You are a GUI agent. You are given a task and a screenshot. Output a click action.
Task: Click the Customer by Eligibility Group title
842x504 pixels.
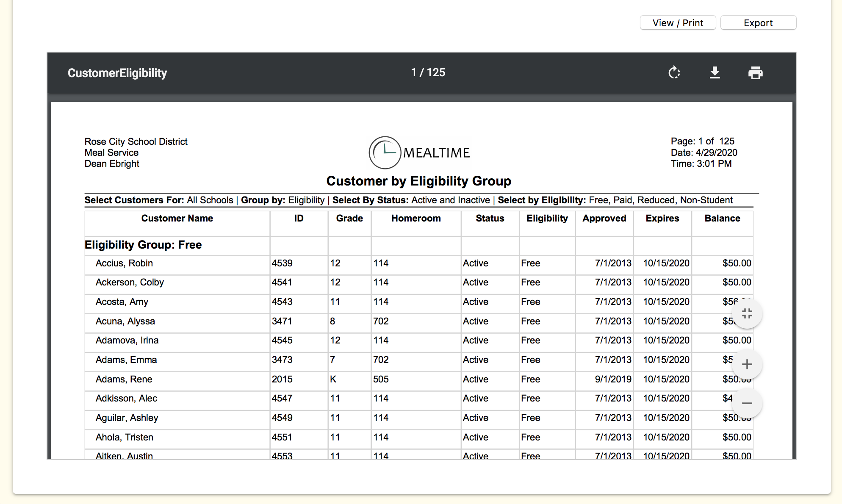pos(418,181)
